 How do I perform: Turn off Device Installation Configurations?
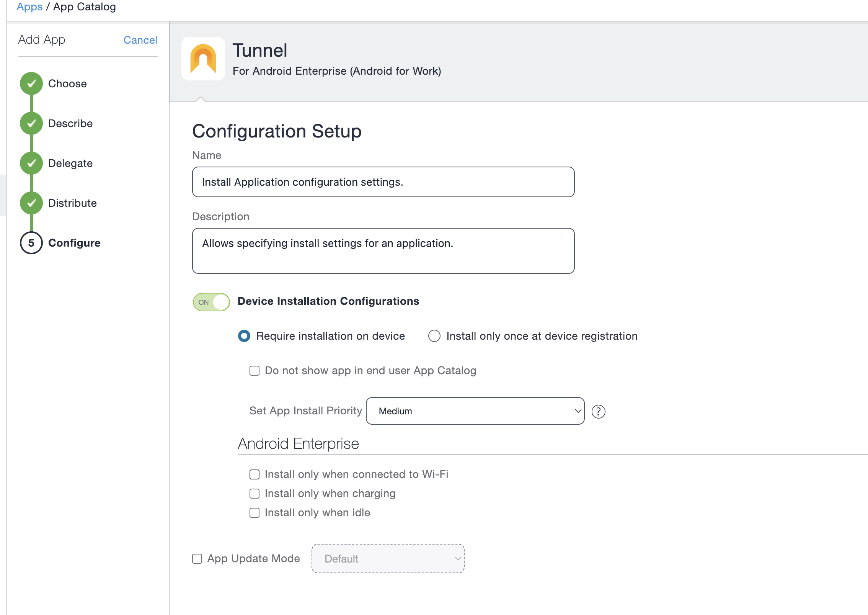click(211, 302)
